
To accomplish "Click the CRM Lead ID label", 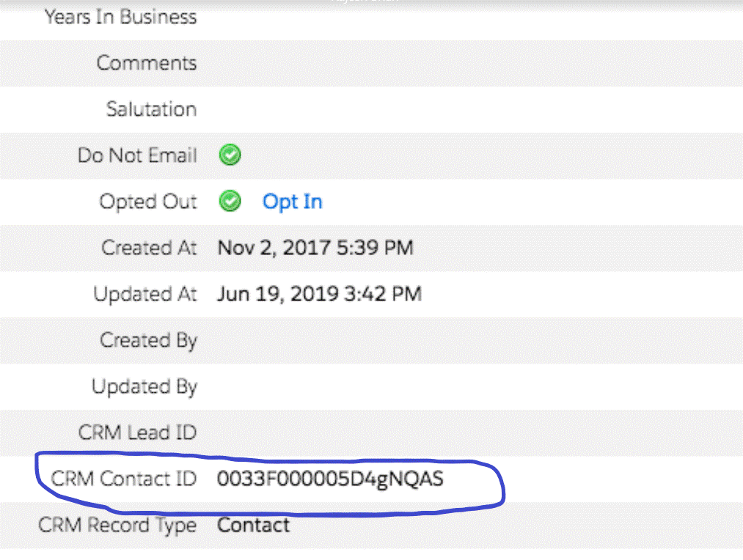I will 137,432.
